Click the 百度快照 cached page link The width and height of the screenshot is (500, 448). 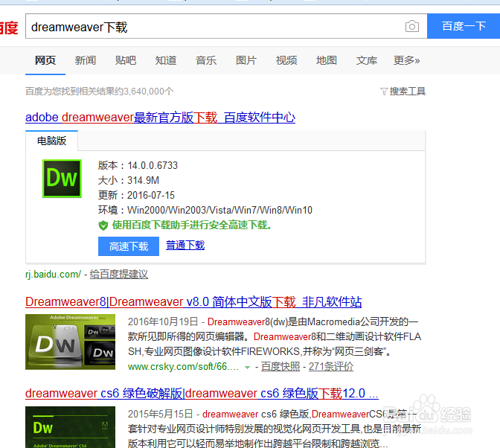(x=281, y=367)
